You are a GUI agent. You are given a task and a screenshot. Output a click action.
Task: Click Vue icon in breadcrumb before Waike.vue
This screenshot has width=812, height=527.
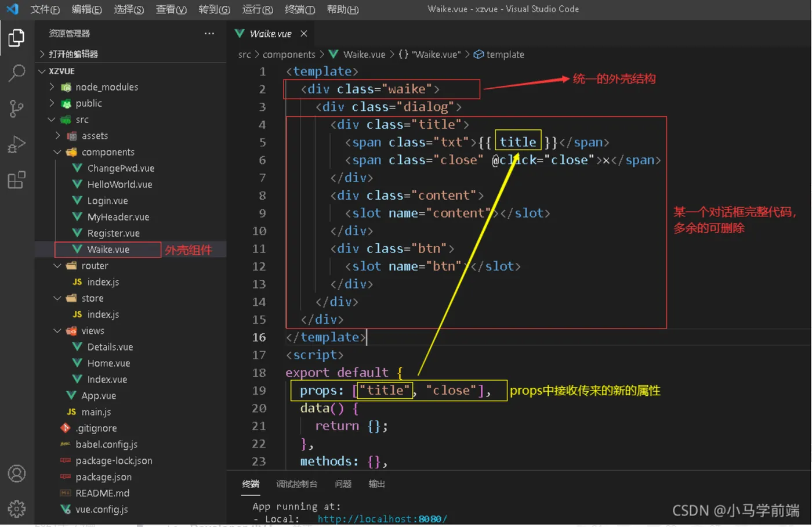click(x=333, y=54)
